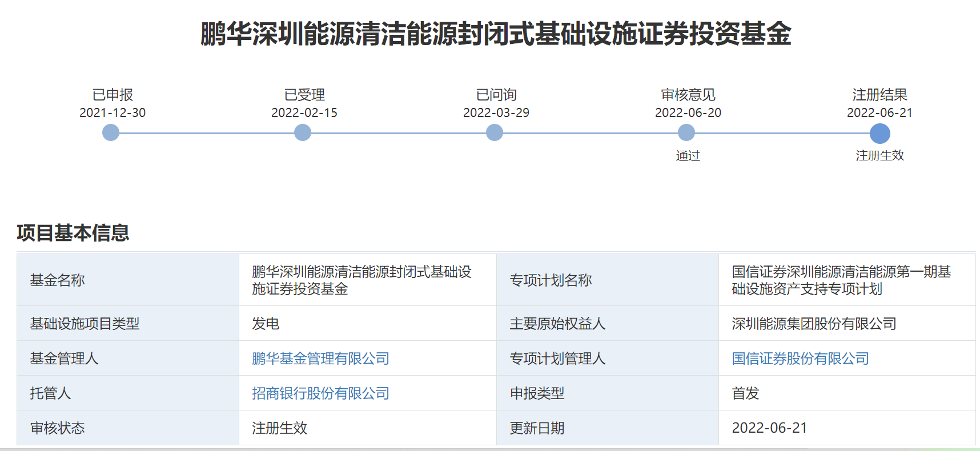The height and width of the screenshot is (451, 980).
Task: Click the 基金名称 value cell
Action: (x=362, y=280)
